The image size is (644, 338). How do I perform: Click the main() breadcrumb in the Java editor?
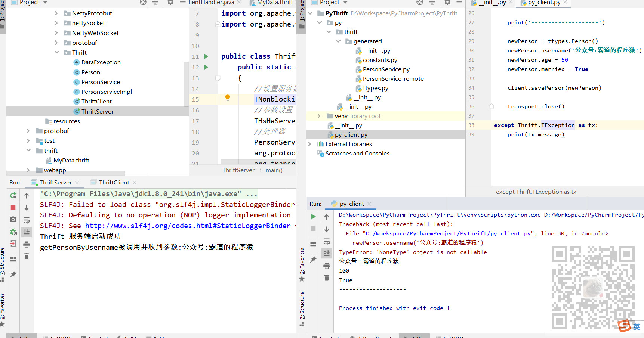click(x=274, y=170)
